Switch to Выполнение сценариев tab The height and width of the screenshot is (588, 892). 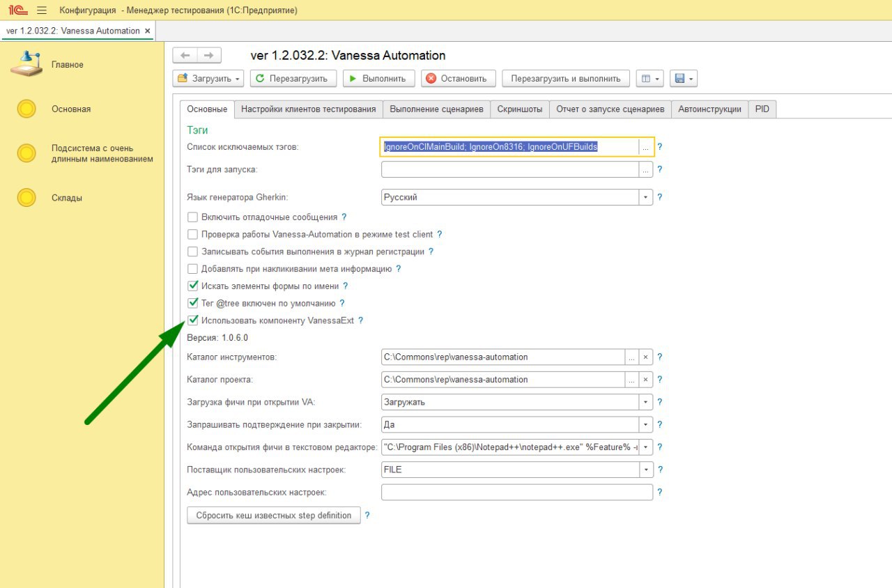click(x=436, y=109)
